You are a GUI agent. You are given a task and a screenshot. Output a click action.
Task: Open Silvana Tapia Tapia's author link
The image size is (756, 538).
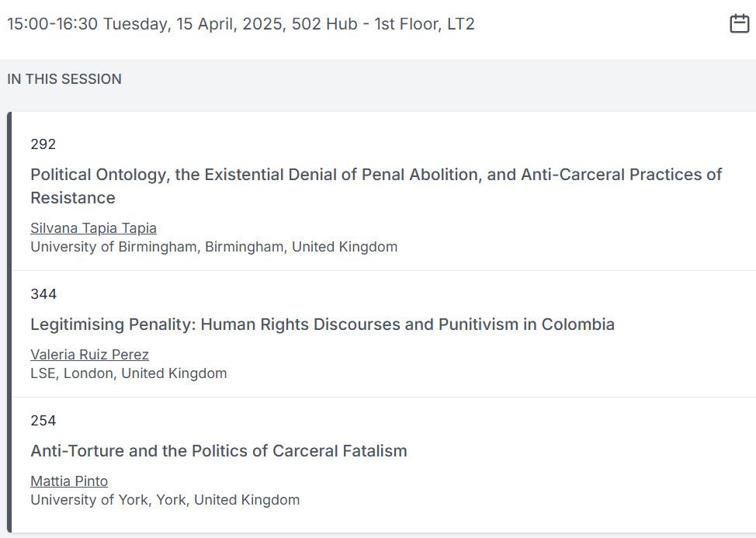(94, 228)
